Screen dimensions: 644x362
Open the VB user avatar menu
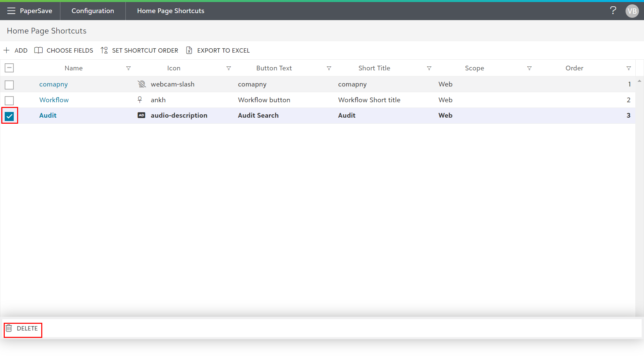tap(632, 11)
